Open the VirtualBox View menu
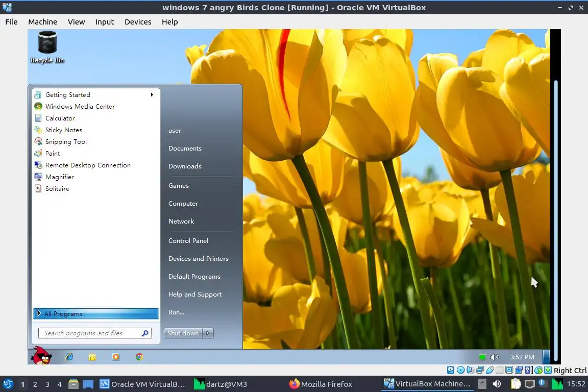 [x=77, y=22]
